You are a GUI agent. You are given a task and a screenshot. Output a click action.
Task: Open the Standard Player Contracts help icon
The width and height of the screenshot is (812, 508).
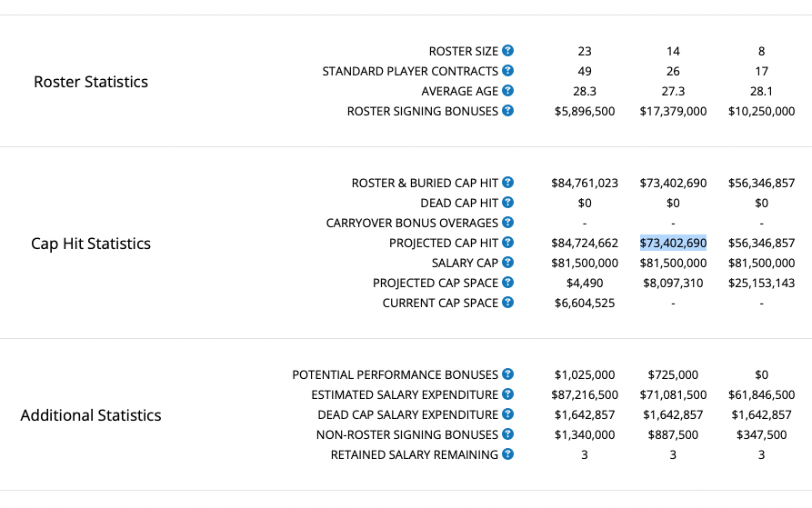508,70
